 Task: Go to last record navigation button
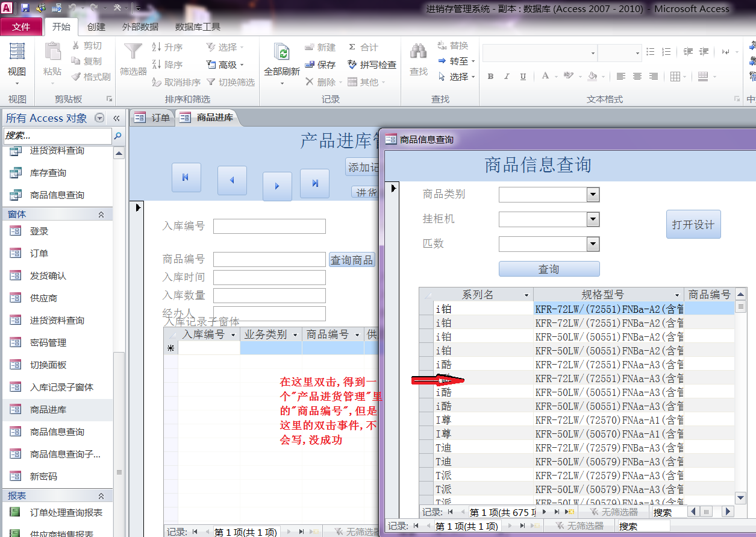coord(314,183)
